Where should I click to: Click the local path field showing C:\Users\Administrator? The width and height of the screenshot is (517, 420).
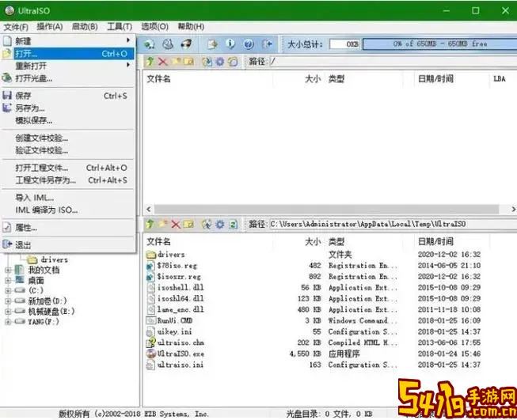393,225
